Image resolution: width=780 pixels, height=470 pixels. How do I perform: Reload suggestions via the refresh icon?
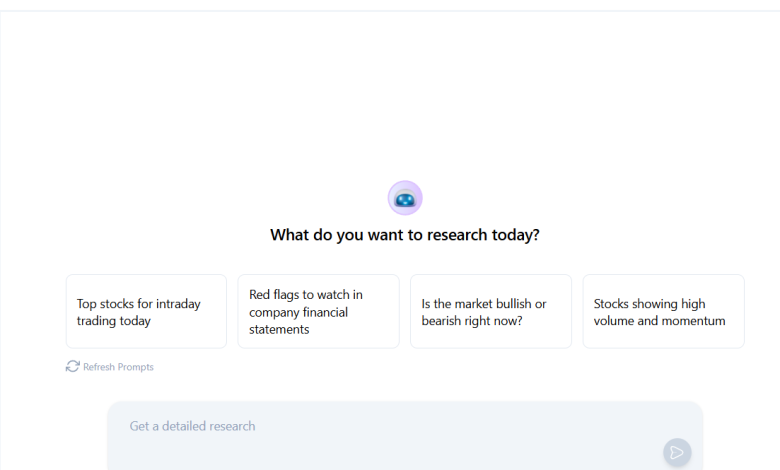click(x=73, y=367)
